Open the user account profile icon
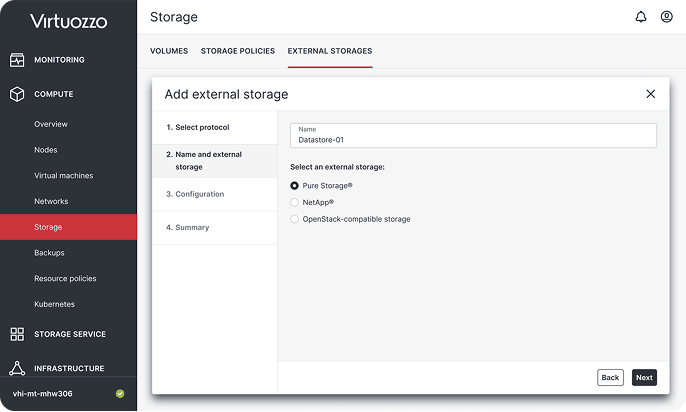The image size is (686, 412). [x=666, y=17]
